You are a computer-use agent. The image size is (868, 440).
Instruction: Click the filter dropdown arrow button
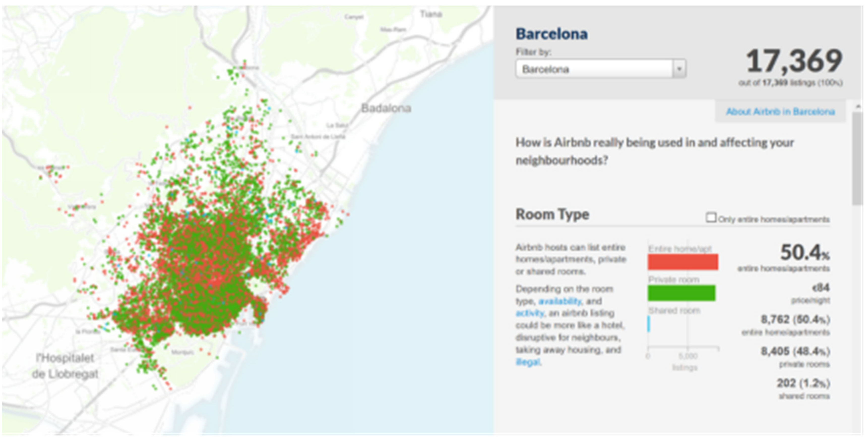point(679,69)
